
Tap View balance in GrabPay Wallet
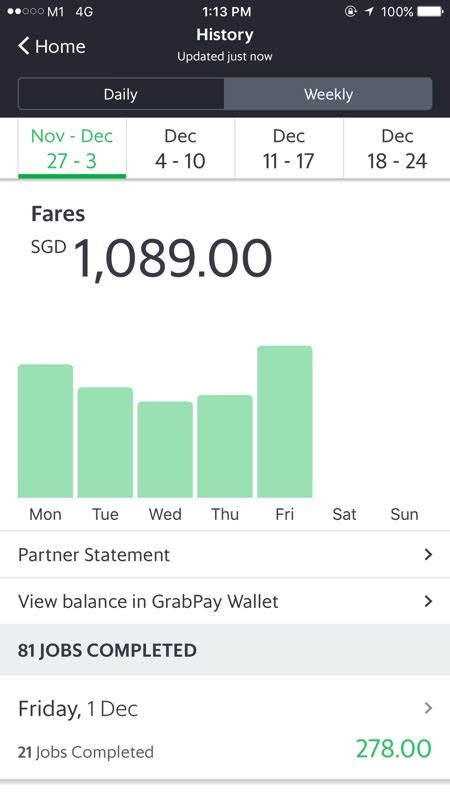pos(225,601)
